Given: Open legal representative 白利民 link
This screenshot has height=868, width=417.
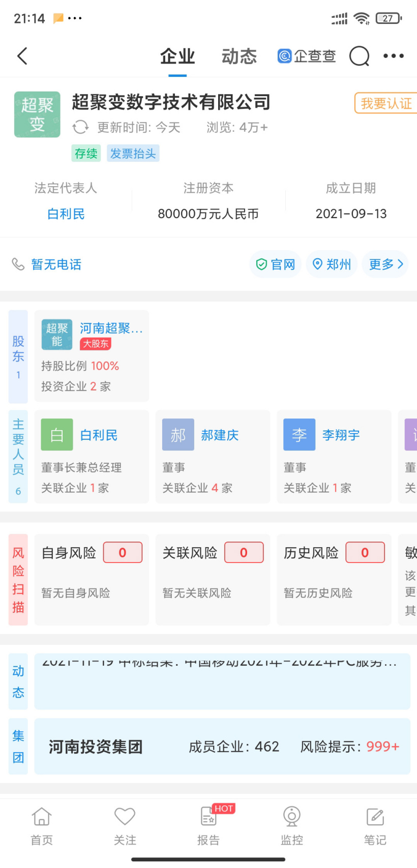Looking at the screenshot, I should 66,214.
